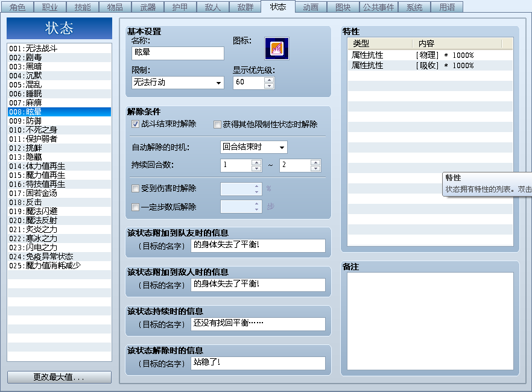Image resolution: width=532 pixels, height=392 pixels.
Task: Open the 限制 dropdown showing 无法行动
Action: click(x=178, y=83)
